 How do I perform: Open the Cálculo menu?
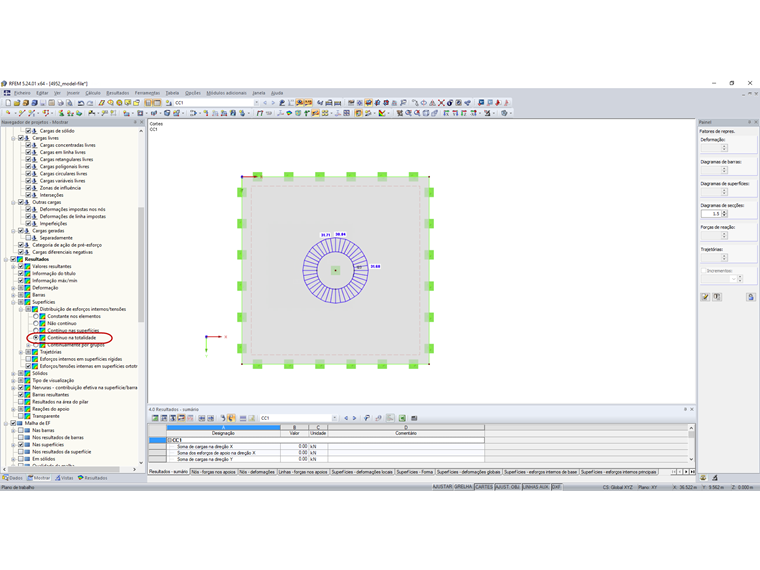pyautogui.click(x=93, y=93)
